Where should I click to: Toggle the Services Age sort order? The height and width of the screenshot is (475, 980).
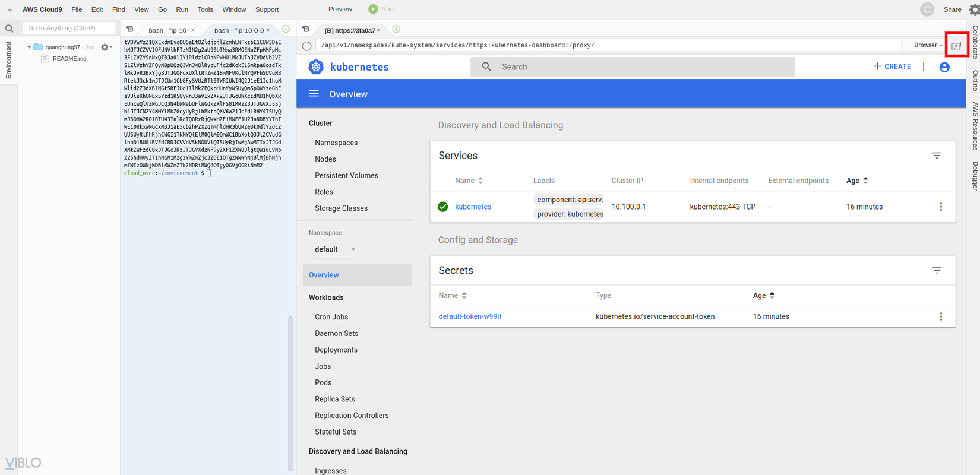pyautogui.click(x=857, y=180)
